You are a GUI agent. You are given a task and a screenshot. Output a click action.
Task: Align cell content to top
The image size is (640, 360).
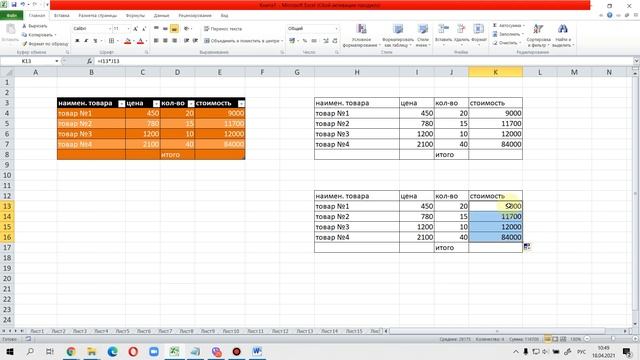(x=156, y=29)
